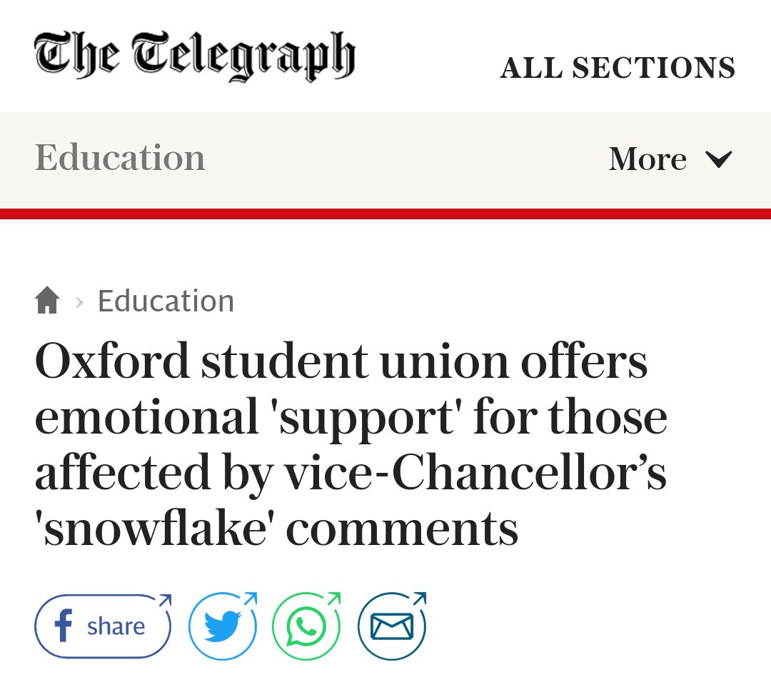Click the word 'share' in Facebook button
The height and width of the screenshot is (700, 771).
(x=116, y=626)
